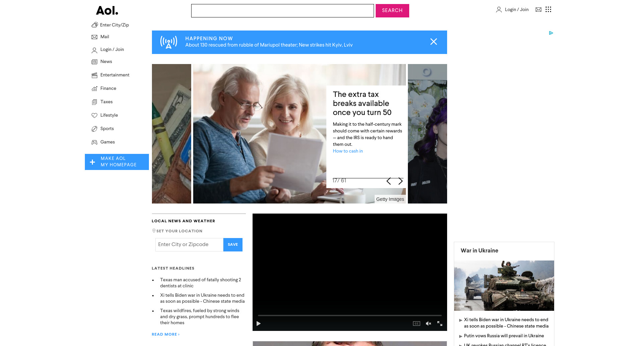Viewport: 644px width, 346px height.
Task: Click the War in Ukraine heading
Action: pos(479,250)
